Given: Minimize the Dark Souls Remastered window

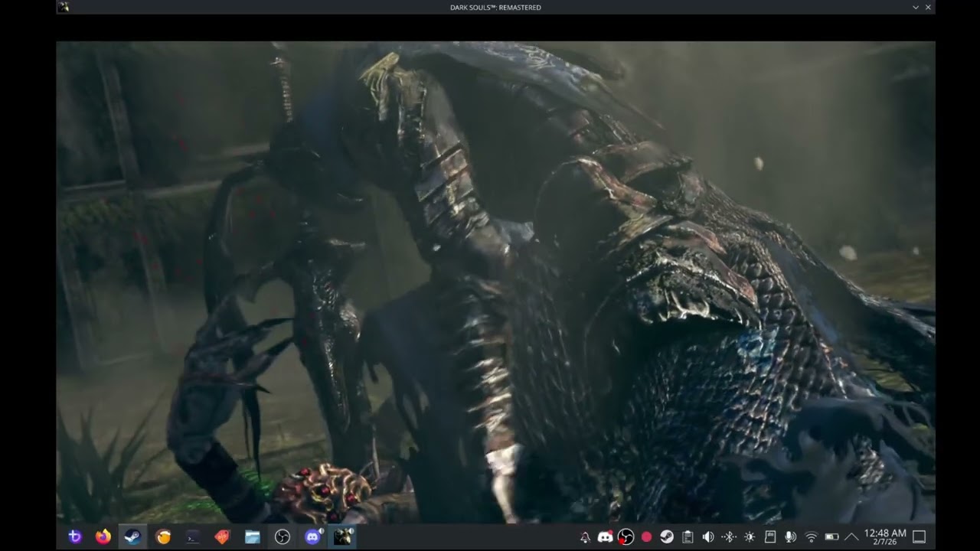Looking at the screenshot, I should tap(916, 7).
